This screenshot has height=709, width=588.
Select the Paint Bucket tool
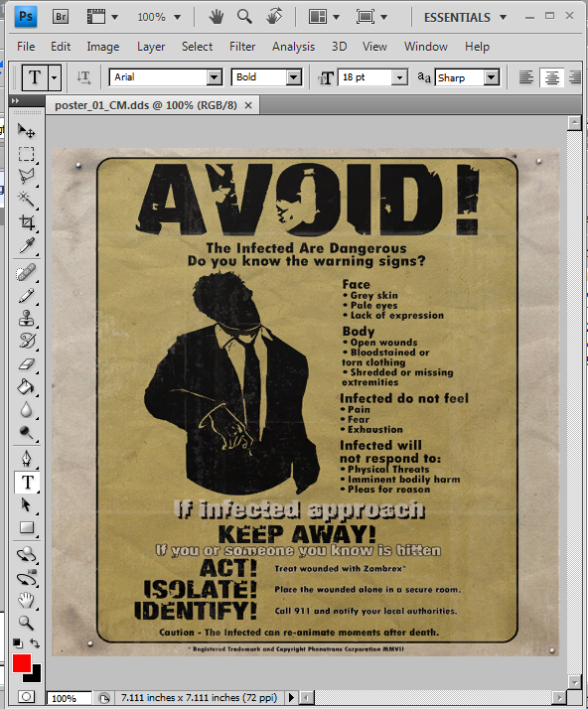tap(26, 387)
